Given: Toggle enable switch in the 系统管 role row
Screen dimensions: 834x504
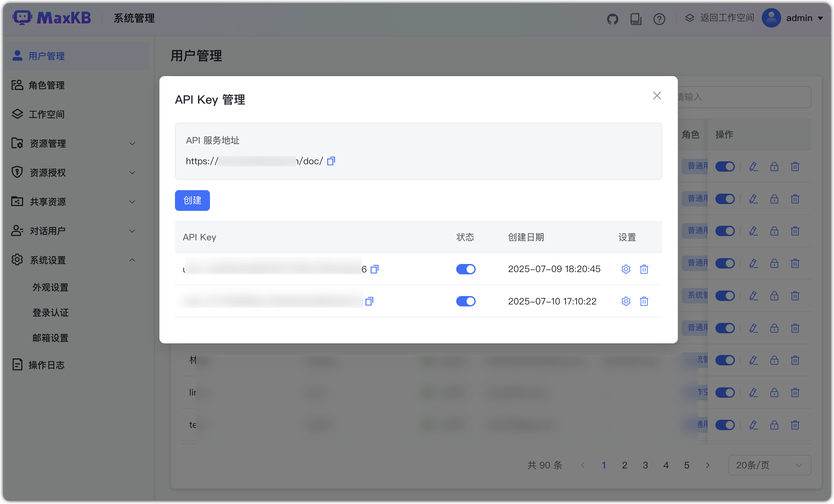Looking at the screenshot, I should (725, 296).
